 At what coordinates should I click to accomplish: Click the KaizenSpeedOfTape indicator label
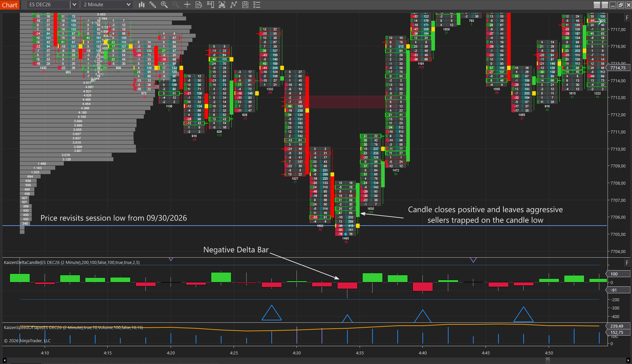click(x=73, y=327)
